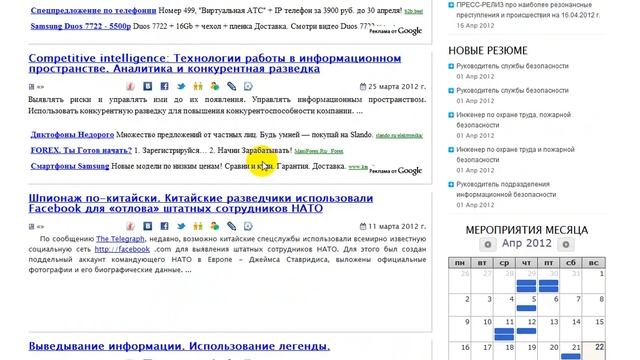Screen dimensions: 640x360
Task: Click last share icon in Competitive intelligence row
Action: pos(248,87)
